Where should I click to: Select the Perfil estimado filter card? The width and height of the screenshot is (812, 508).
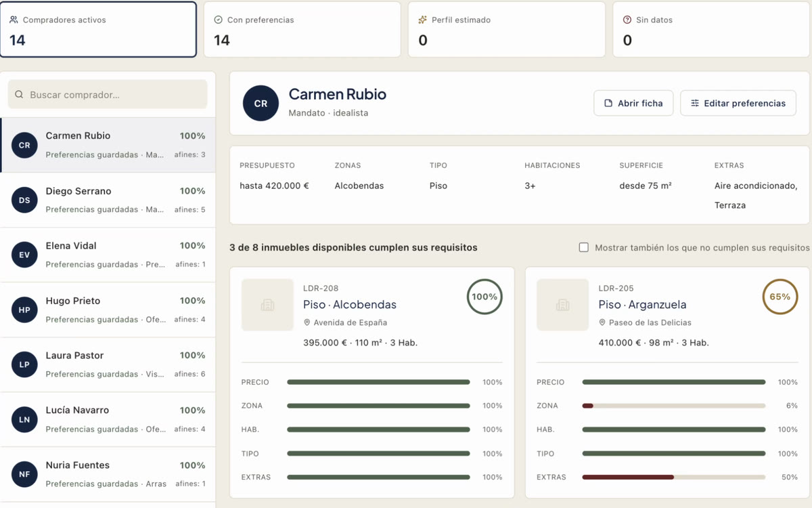tap(507, 30)
